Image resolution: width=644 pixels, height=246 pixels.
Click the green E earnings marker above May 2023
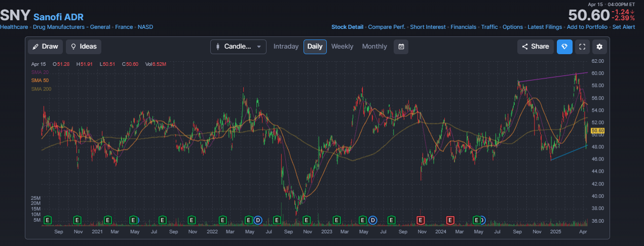coord(363,220)
